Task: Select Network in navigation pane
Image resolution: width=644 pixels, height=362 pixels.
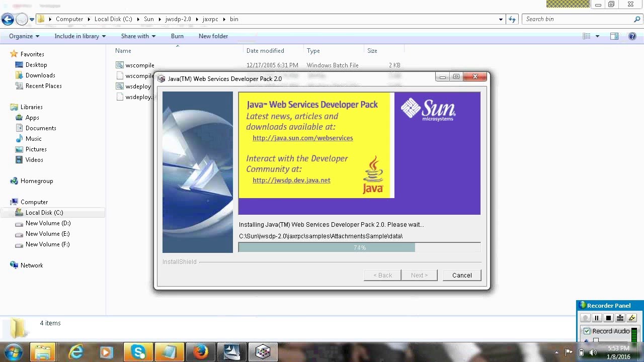Action: point(32,265)
